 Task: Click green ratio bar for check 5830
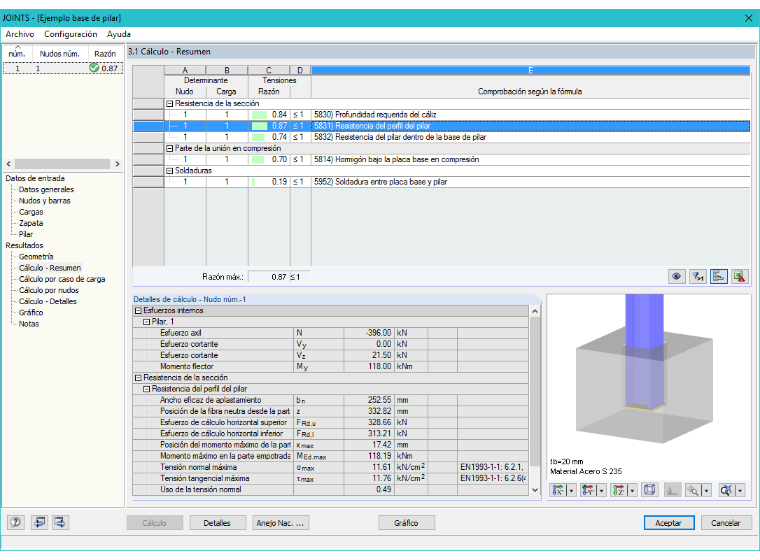[x=259, y=115]
